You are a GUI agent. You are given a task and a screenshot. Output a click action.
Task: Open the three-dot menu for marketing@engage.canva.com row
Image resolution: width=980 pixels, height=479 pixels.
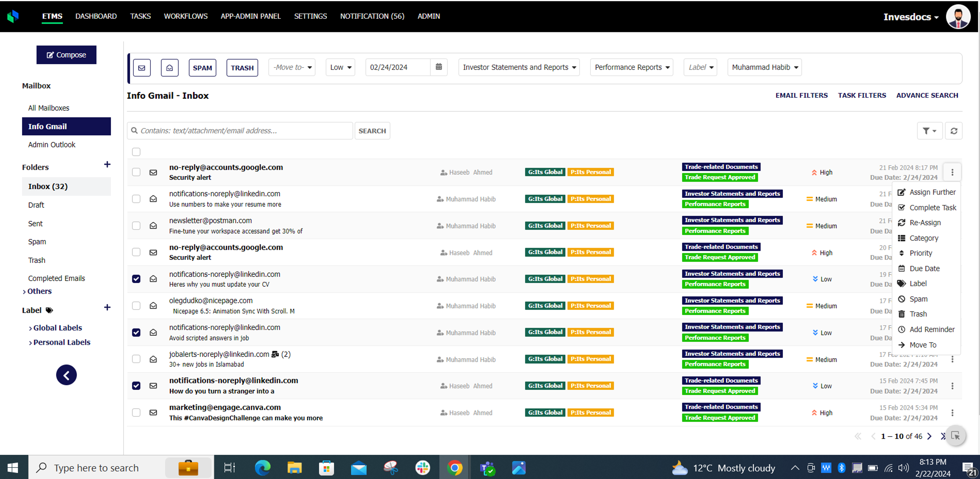[952, 412]
